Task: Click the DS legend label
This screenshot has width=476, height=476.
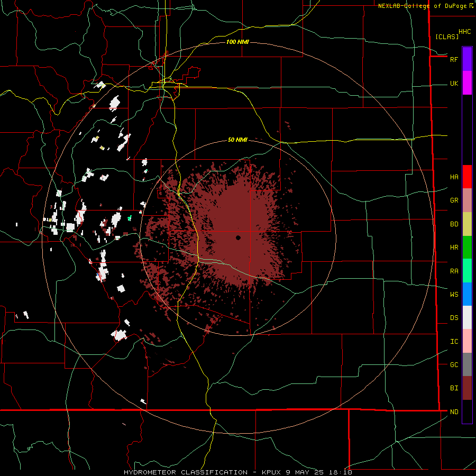Action: click(454, 318)
